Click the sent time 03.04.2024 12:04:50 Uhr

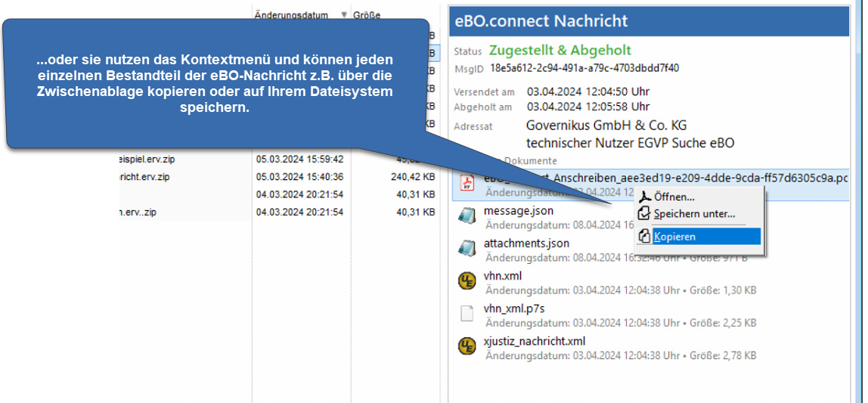point(588,91)
